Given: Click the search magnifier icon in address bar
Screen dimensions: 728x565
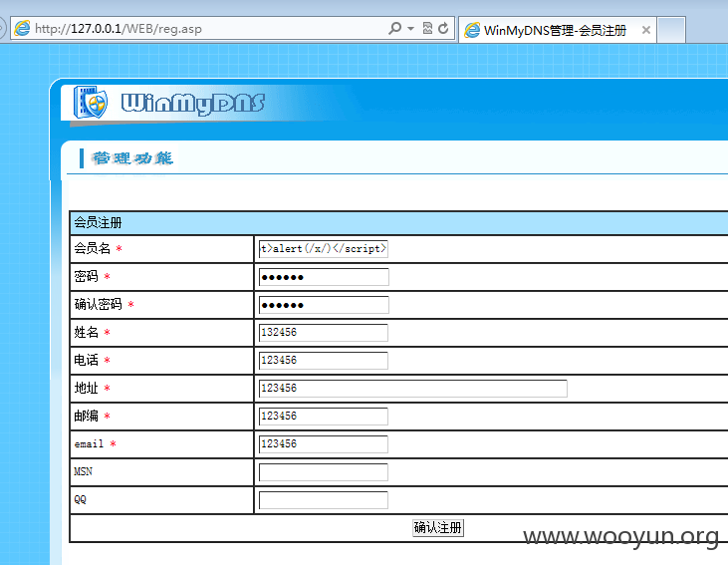Looking at the screenshot, I should pos(394,28).
